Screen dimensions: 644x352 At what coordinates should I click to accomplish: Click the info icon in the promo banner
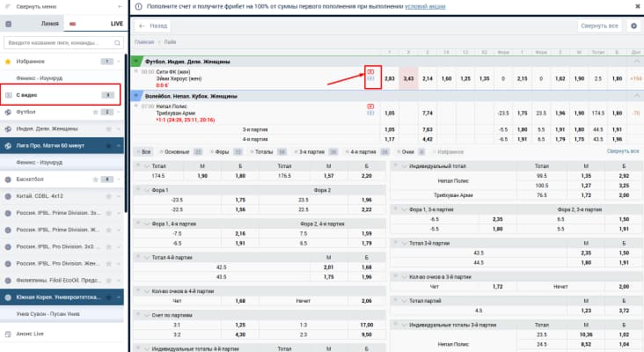coord(138,6)
